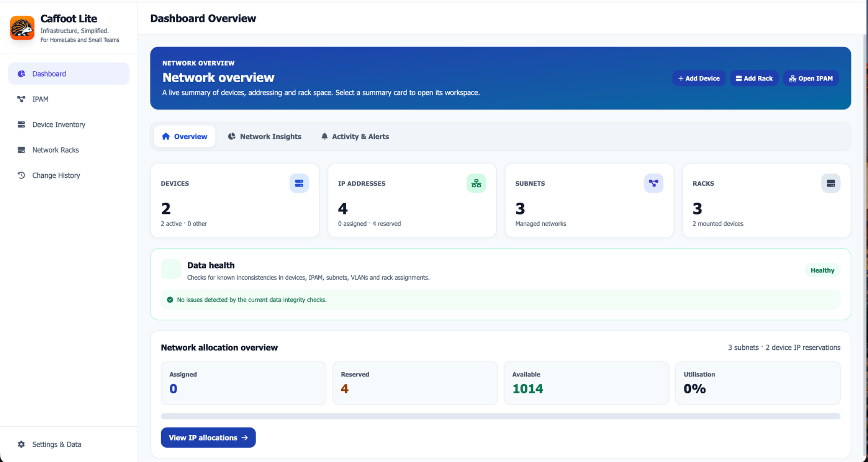Click the Subnets card nodes icon
The image size is (868, 462).
tap(654, 183)
